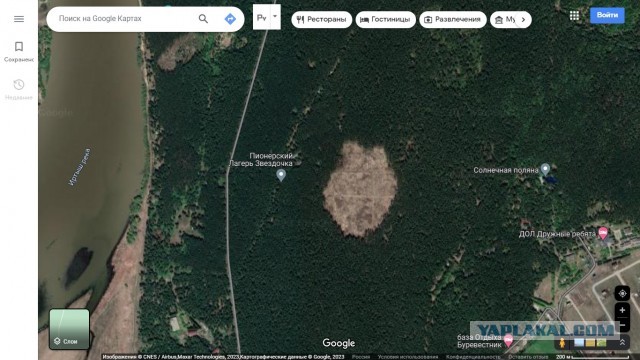Viewport: 640px width, 360px height.
Task: Show my location with the target icon
Action: tap(622, 293)
